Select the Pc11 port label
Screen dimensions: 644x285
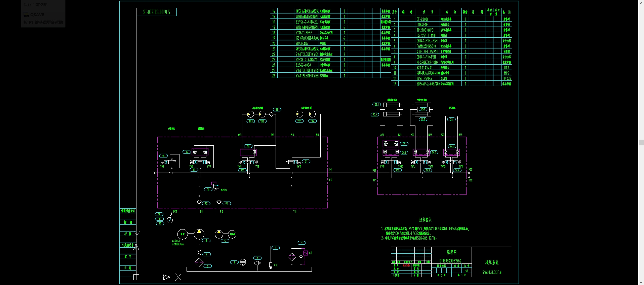[175, 212]
